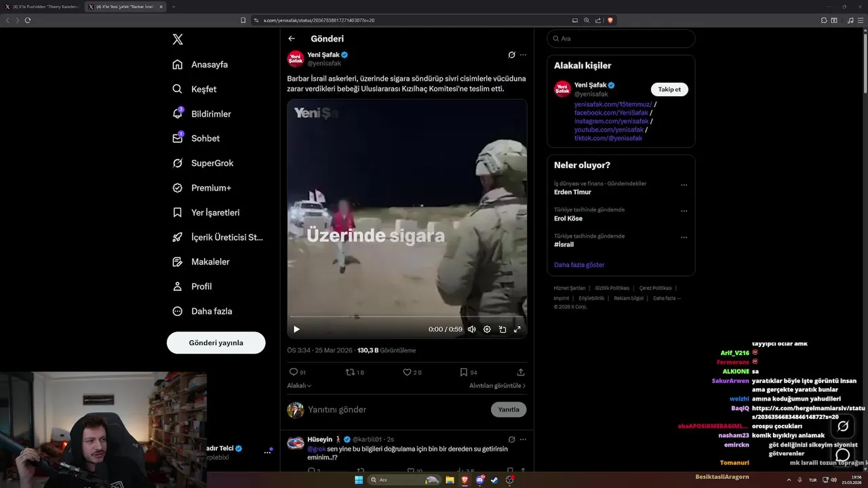The image size is (868, 488).
Task: Click the browser bookmark icon
Action: click(243, 20)
